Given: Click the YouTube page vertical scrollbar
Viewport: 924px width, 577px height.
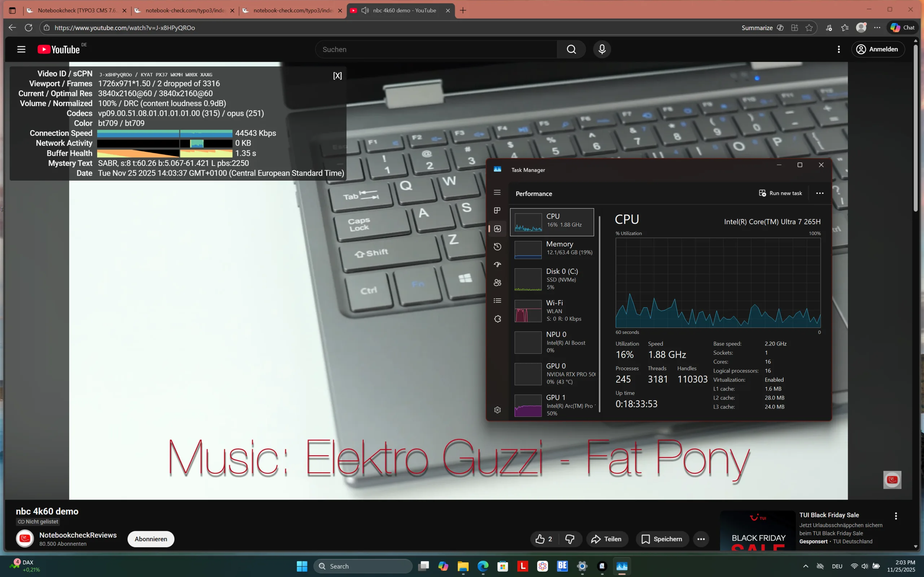Looking at the screenshot, I should click(915, 128).
